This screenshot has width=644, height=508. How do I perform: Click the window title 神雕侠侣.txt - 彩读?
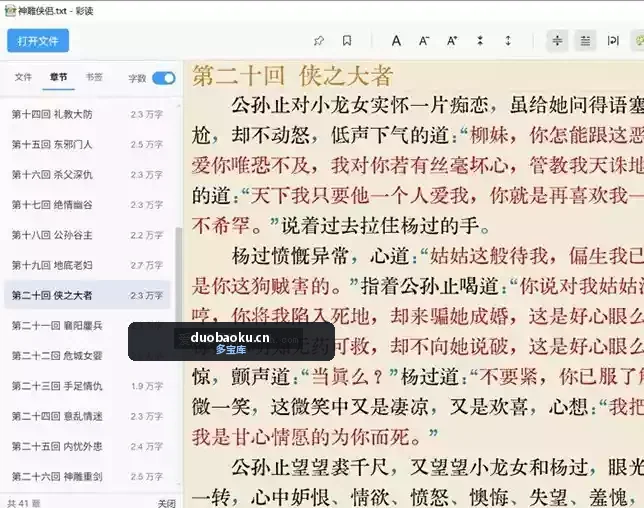[55, 11]
